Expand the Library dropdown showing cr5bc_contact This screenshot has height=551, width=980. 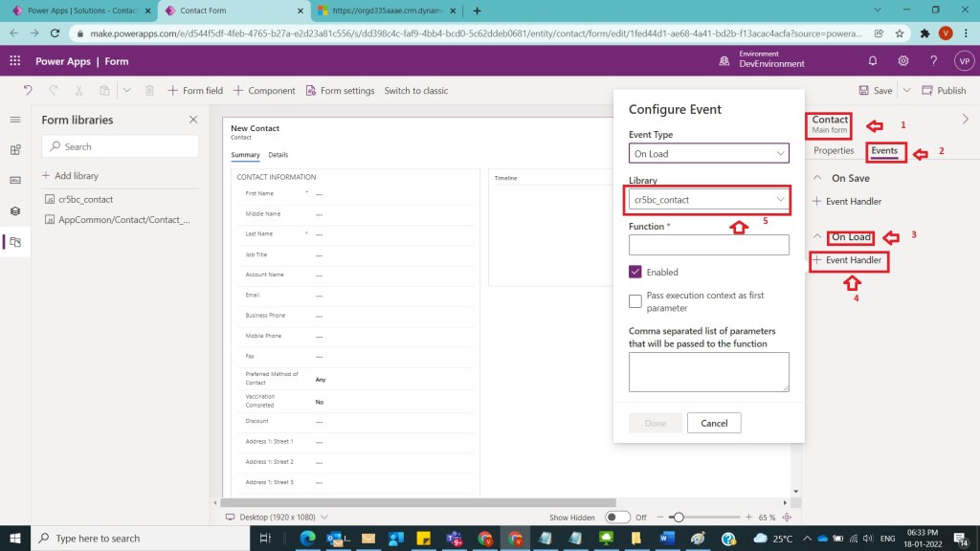point(708,200)
